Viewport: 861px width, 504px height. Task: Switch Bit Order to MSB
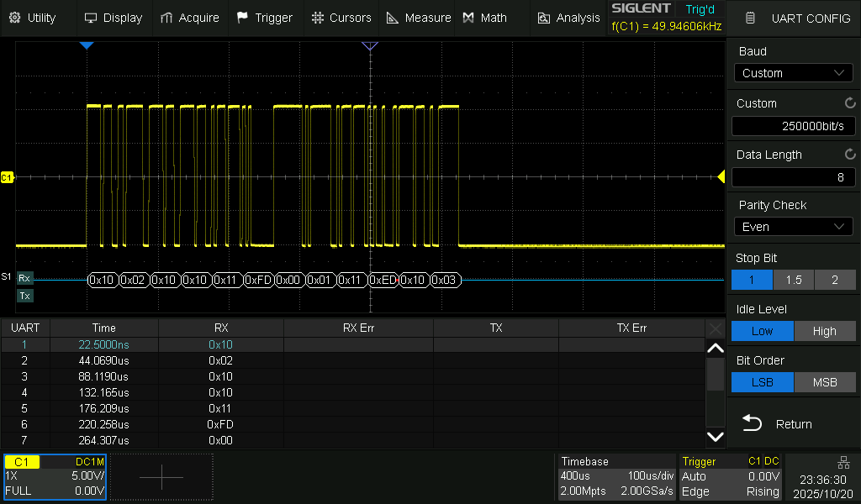pos(824,382)
